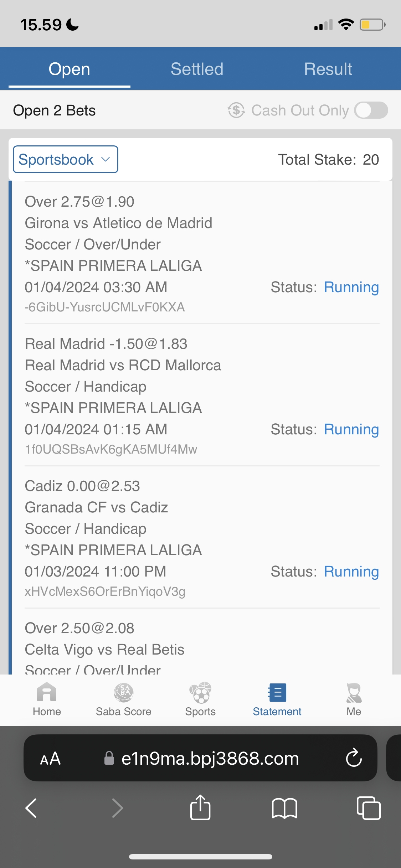Open the Me profile icon

click(354, 693)
